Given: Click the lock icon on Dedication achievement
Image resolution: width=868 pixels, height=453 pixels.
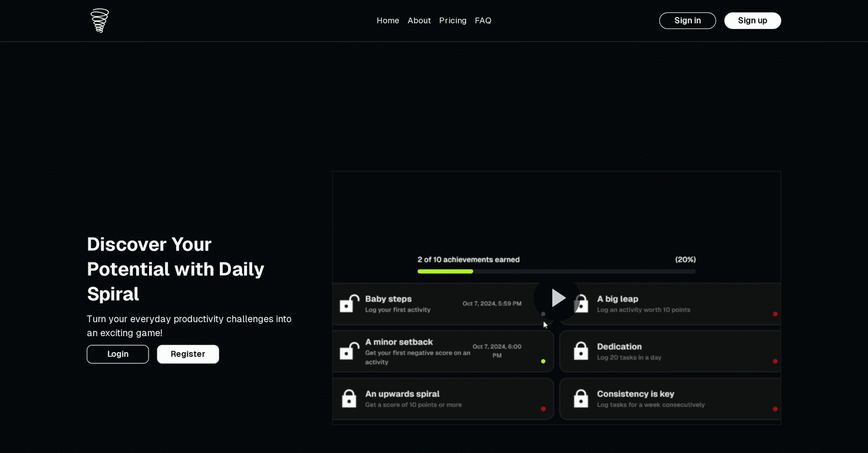Looking at the screenshot, I should (x=580, y=351).
